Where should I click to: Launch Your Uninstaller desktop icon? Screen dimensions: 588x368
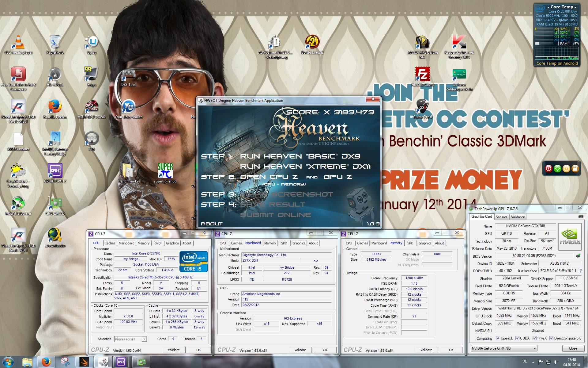129,109
